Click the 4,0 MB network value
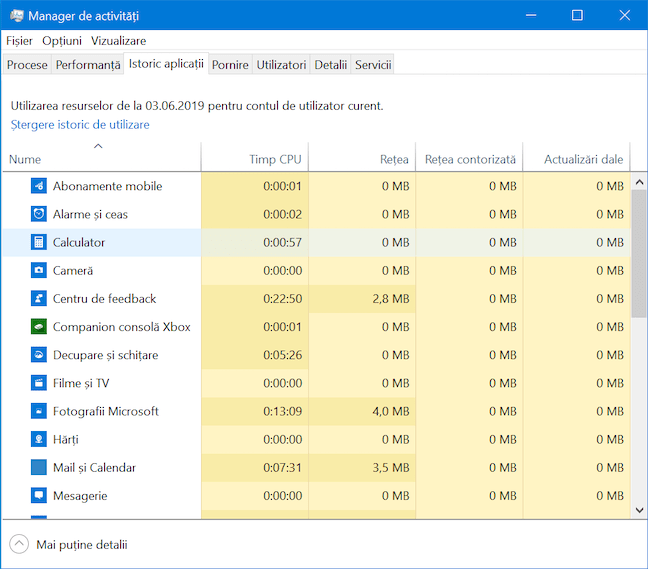Screen dimensions: 648x569 tap(391, 411)
